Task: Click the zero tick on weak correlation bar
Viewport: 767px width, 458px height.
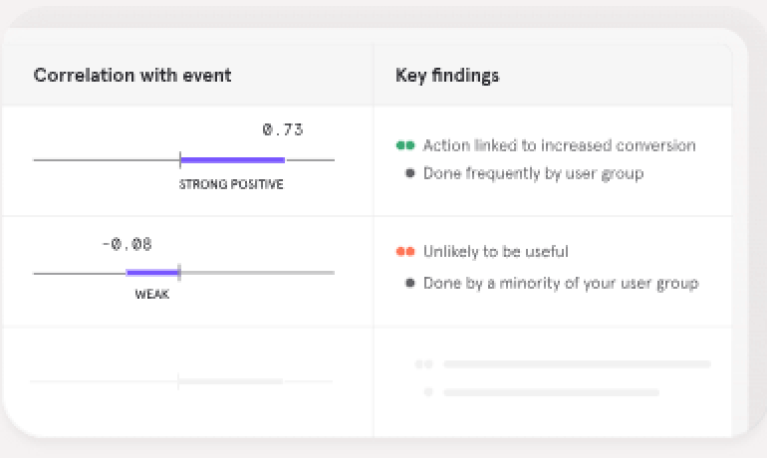Action: click(178, 272)
